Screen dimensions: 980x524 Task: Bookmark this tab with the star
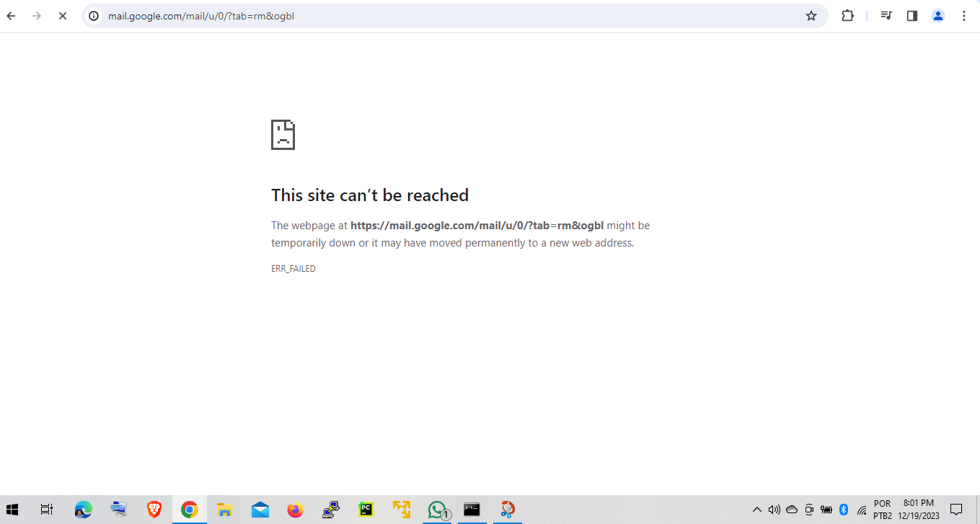811,16
